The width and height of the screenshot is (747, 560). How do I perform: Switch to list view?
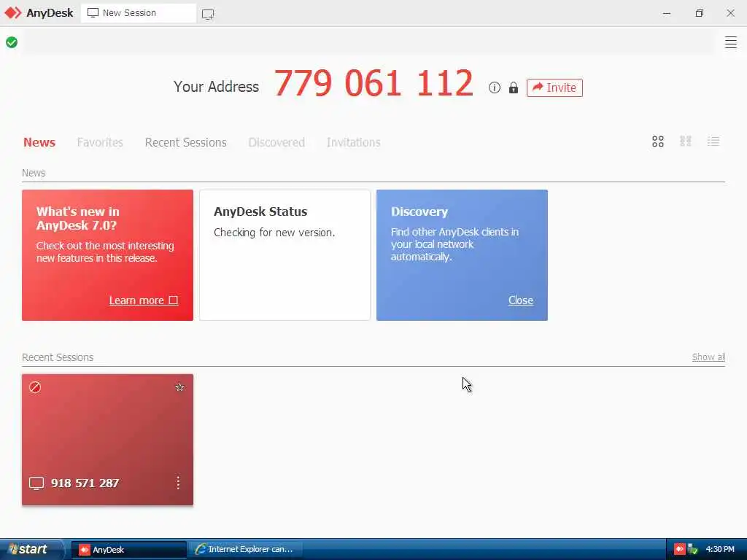713,141
